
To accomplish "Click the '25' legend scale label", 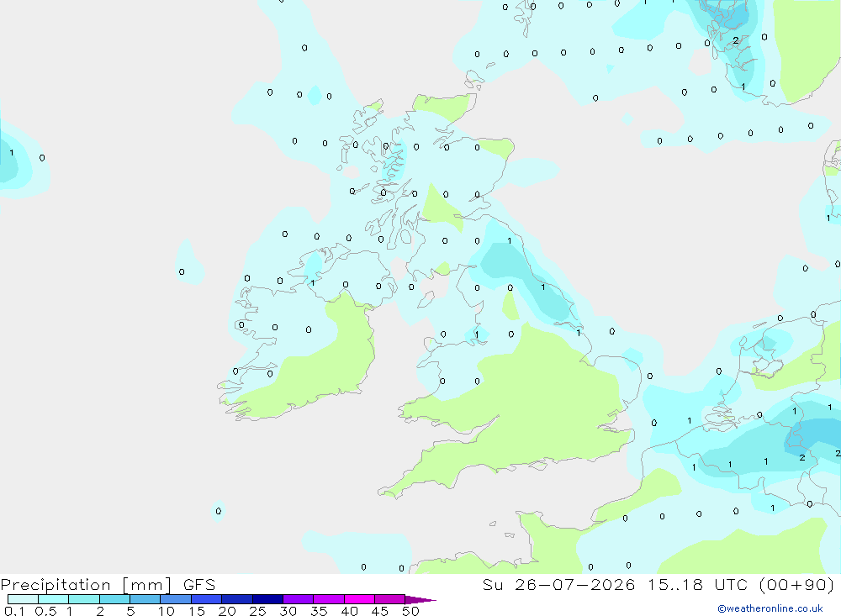I will coord(258,611).
